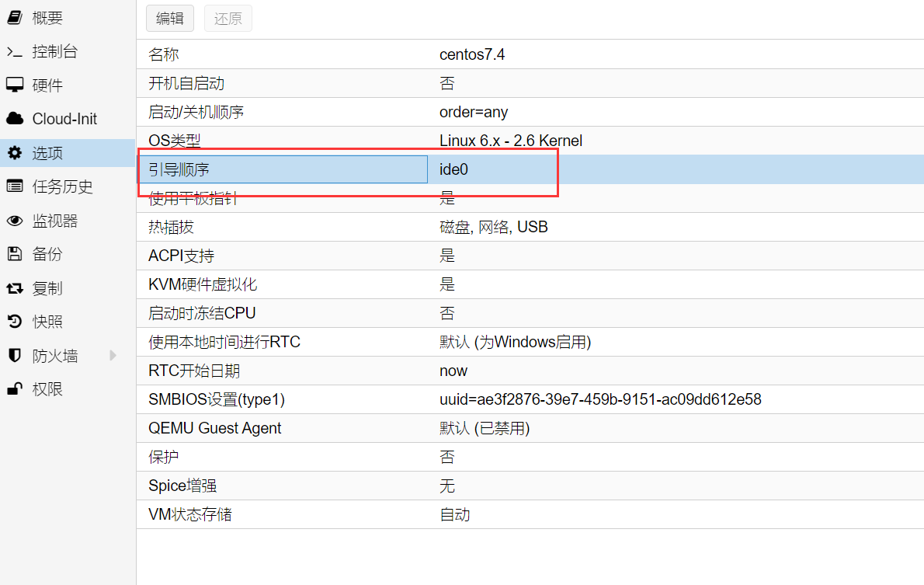Click the Cloud-Init cloud icon
Viewport: 924px width, 585px height.
(14, 119)
